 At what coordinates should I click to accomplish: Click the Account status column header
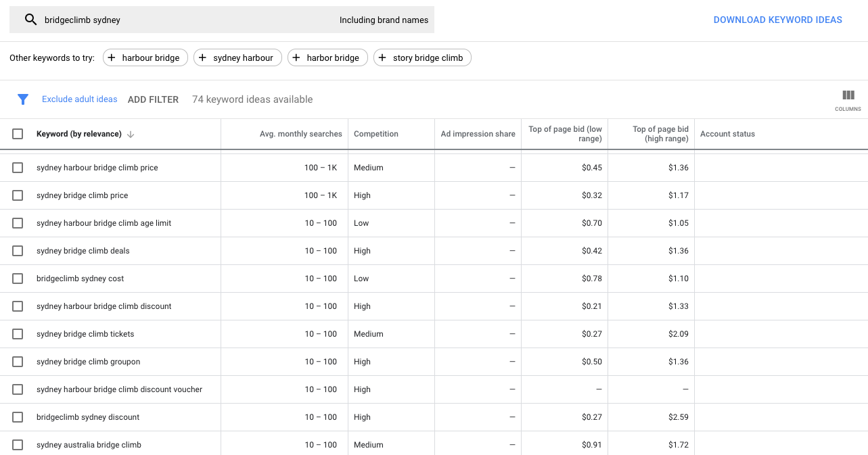coord(727,134)
